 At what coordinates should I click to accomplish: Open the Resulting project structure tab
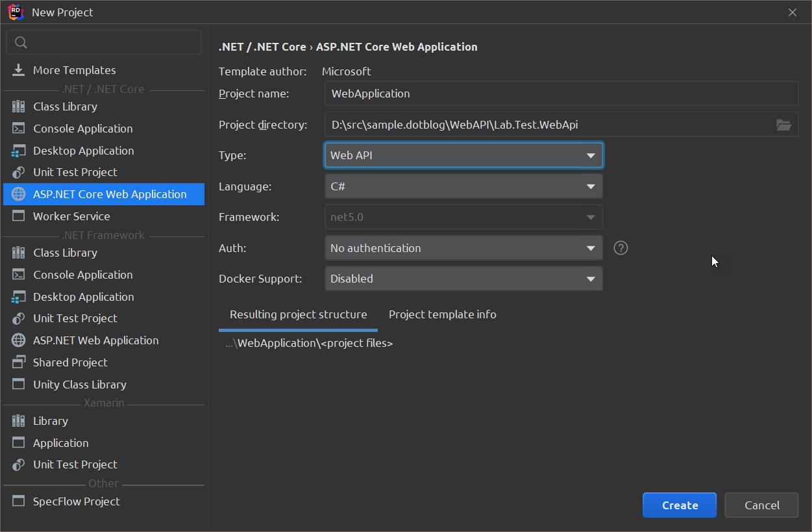298,314
